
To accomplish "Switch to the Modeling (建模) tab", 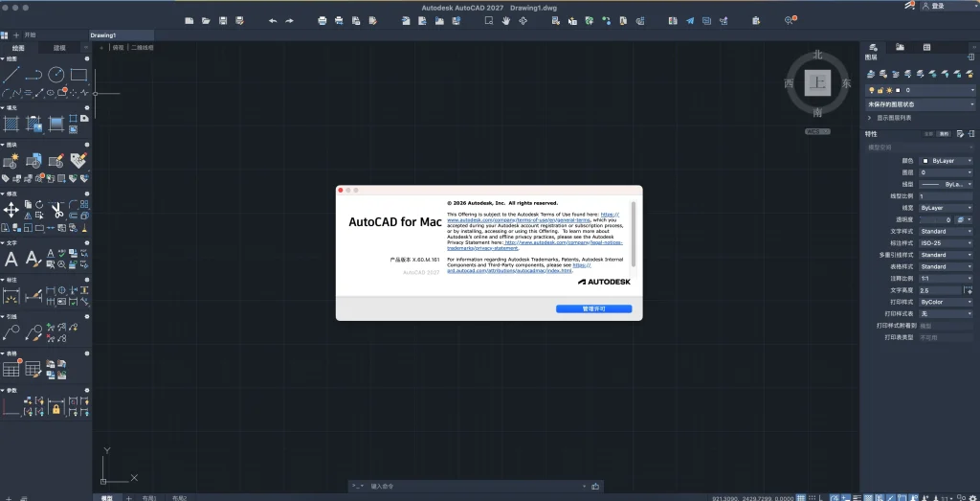I will [x=59, y=48].
